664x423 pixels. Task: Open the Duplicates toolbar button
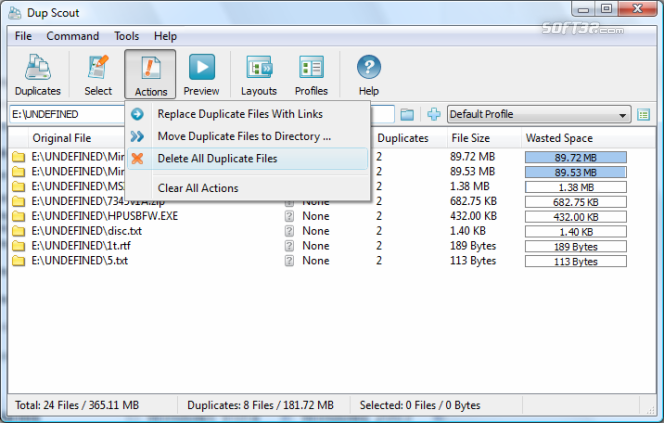tap(38, 75)
